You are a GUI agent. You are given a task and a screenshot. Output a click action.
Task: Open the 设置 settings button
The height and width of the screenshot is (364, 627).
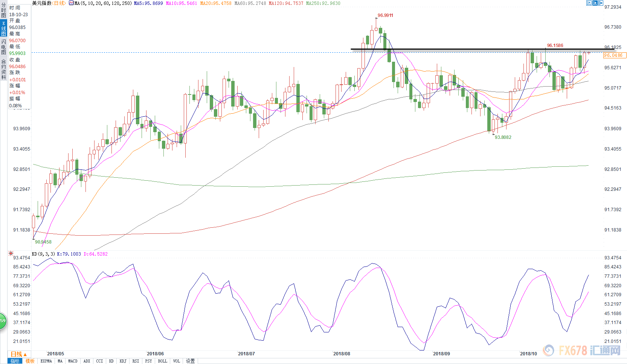pyautogui.click(x=191, y=361)
